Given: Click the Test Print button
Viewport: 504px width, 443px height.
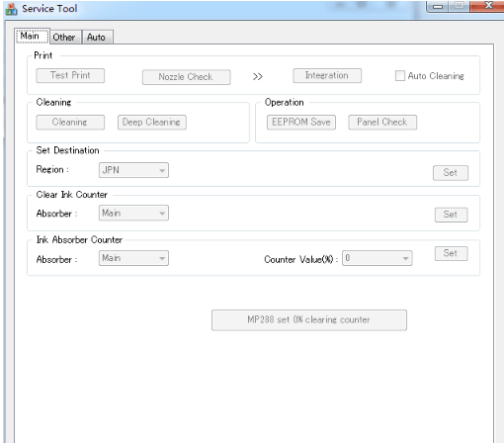Looking at the screenshot, I should pyautogui.click(x=70, y=75).
